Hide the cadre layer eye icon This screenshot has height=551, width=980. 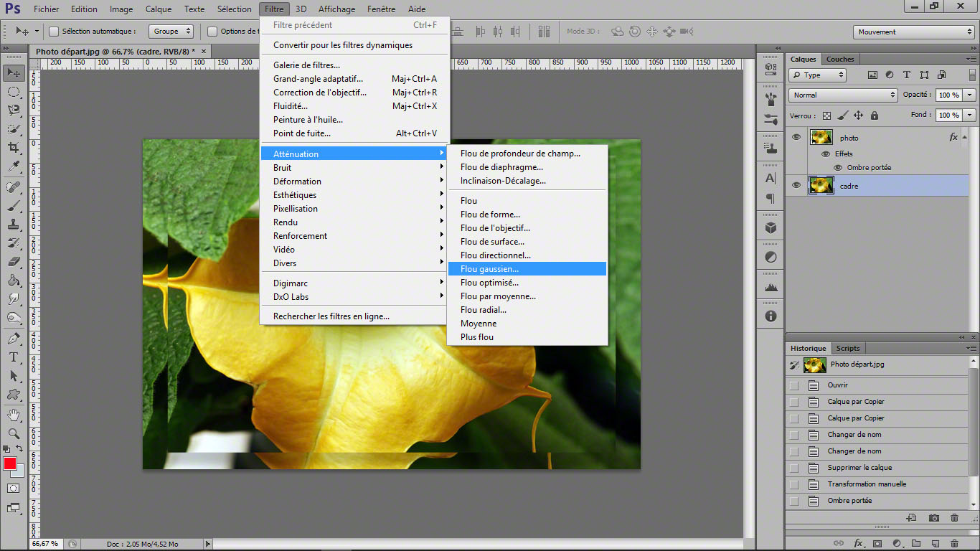(x=796, y=186)
